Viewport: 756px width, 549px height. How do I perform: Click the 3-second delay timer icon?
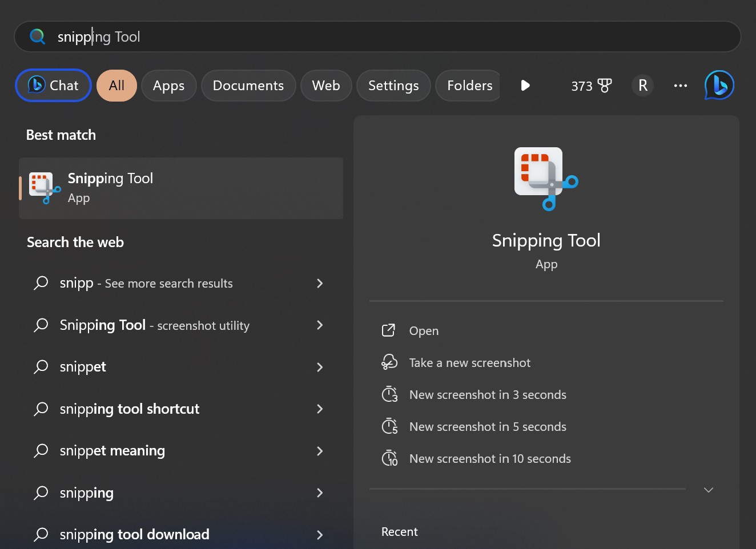(389, 394)
